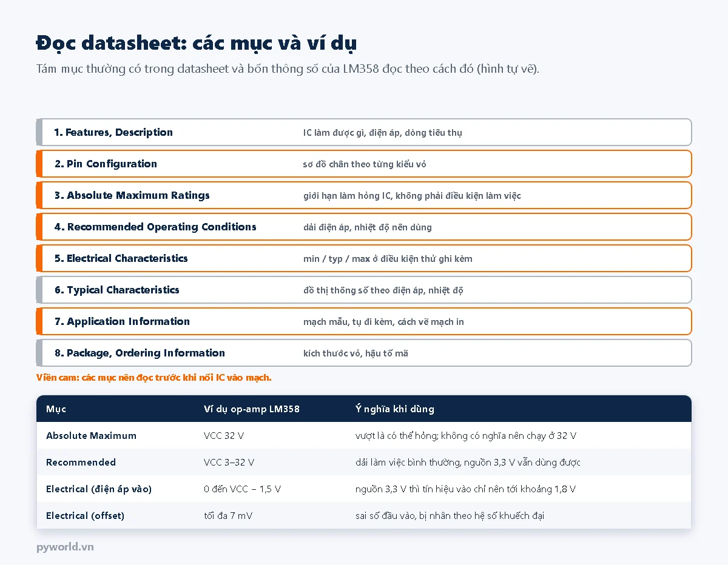This screenshot has height=565, width=728.
Task: Select the table cell "tối đa 7 mV"
Action: (x=228, y=515)
